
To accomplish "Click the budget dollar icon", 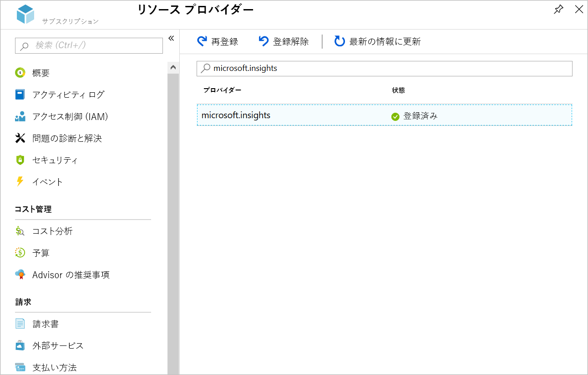I will click(x=20, y=253).
